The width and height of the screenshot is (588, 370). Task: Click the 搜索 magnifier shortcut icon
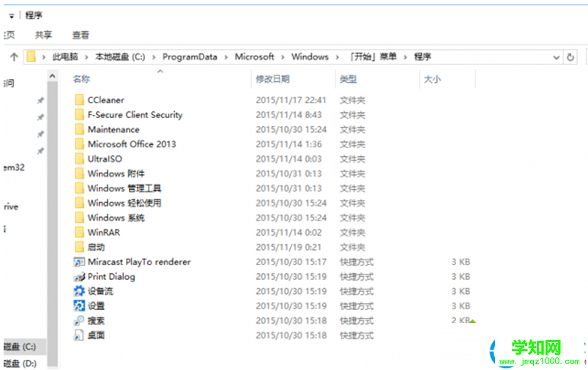[x=79, y=320]
